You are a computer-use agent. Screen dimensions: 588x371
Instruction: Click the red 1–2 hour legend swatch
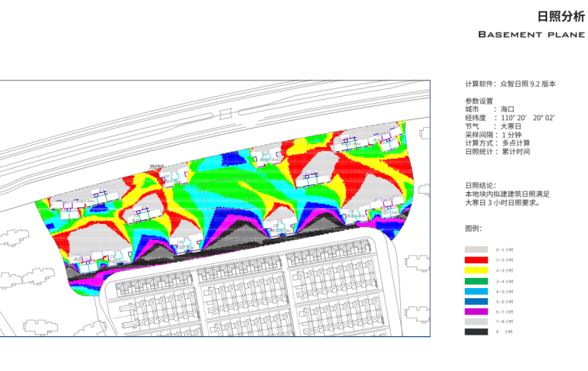(476, 260)
